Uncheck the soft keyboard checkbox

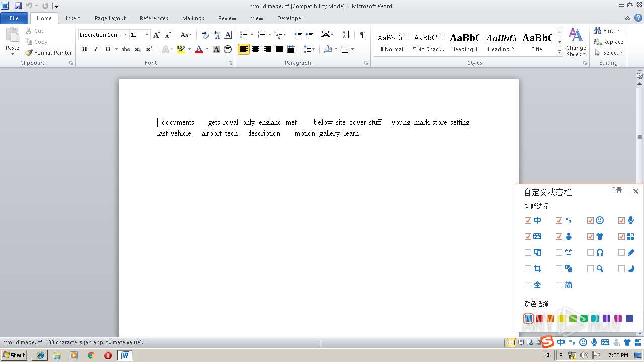pos(528,236)
